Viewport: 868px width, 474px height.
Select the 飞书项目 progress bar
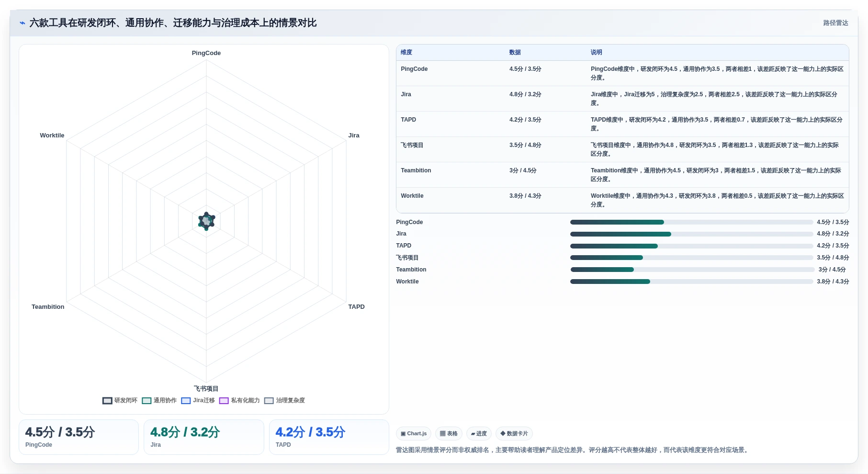click(691, 258)
